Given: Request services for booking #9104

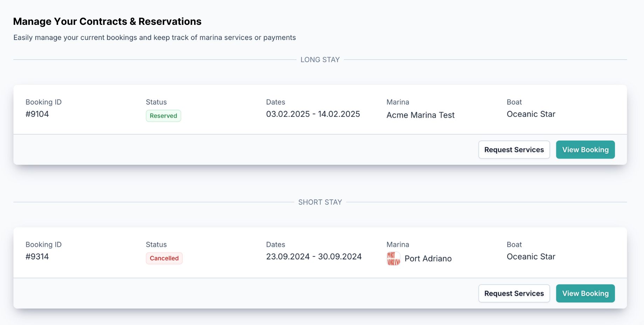Looking at the screenshot, I should click(514, 150).
